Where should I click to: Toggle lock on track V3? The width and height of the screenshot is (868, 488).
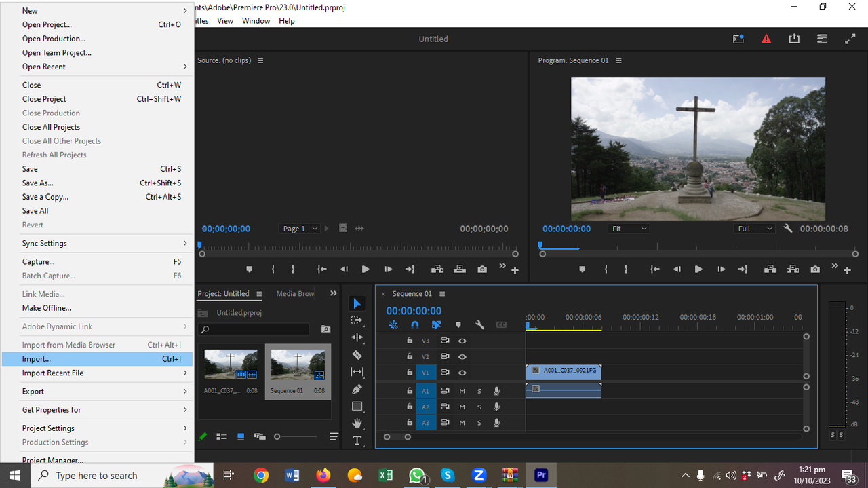pyautogui.click(x=410, y=341)
